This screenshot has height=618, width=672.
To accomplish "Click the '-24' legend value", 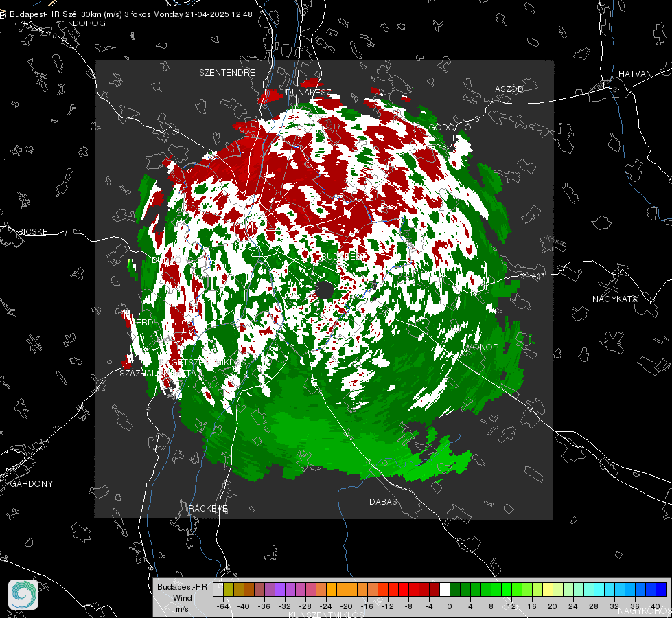I will pos(326,606).
